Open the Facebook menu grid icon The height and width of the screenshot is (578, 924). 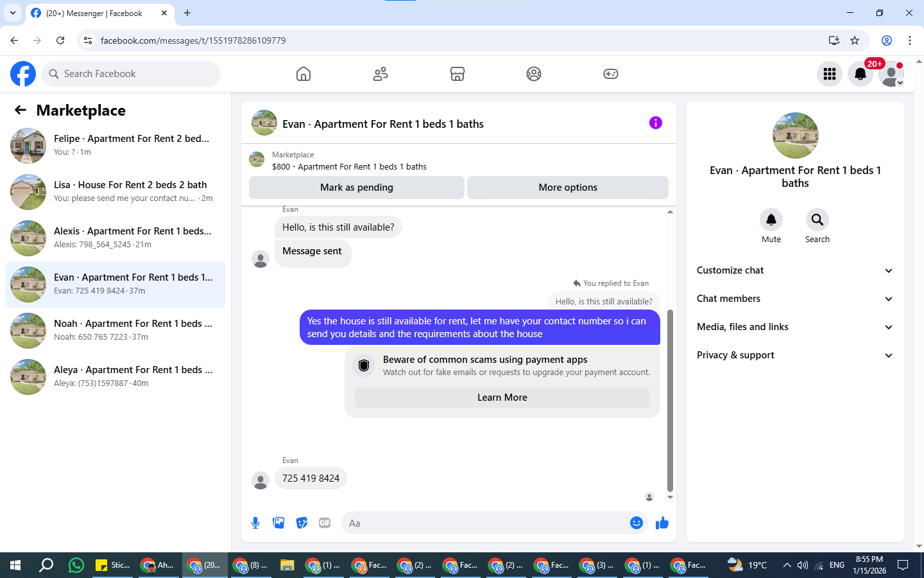pos(830,74)
